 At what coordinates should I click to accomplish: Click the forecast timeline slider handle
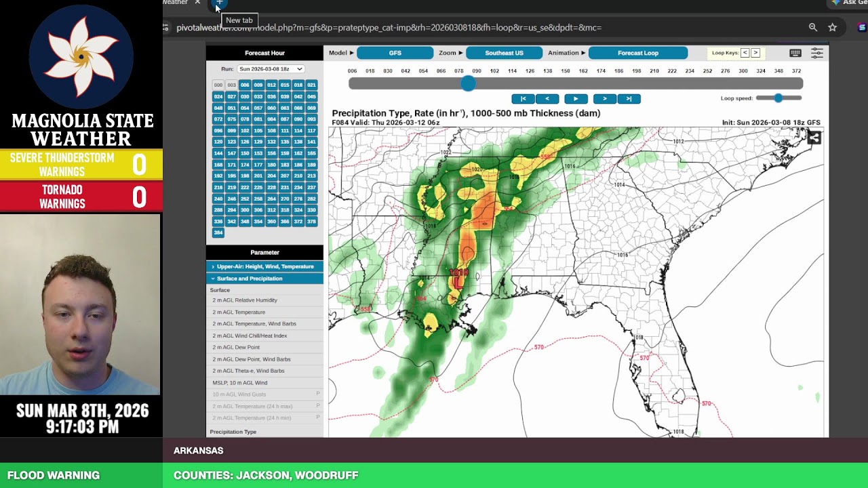tap(469, 83)
